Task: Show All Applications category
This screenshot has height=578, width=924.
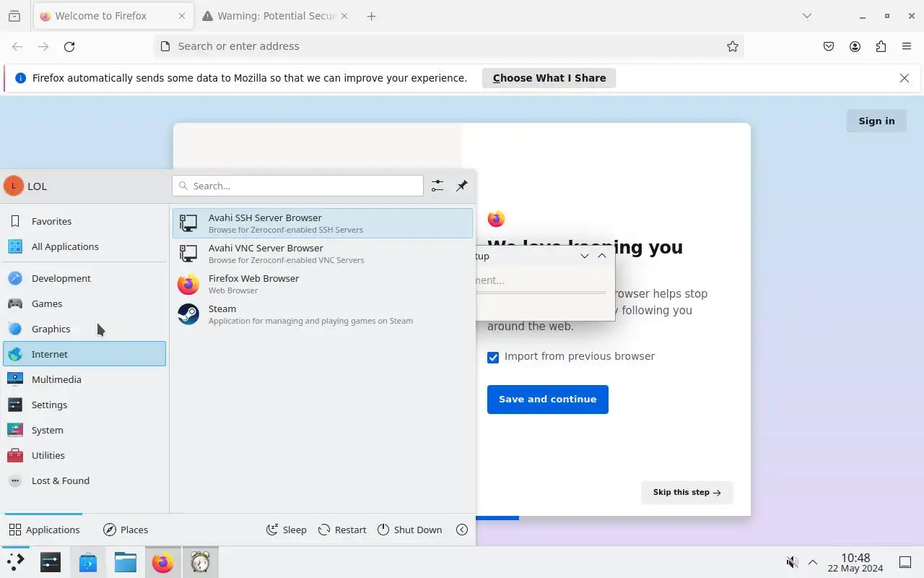Action: (84, 246)
